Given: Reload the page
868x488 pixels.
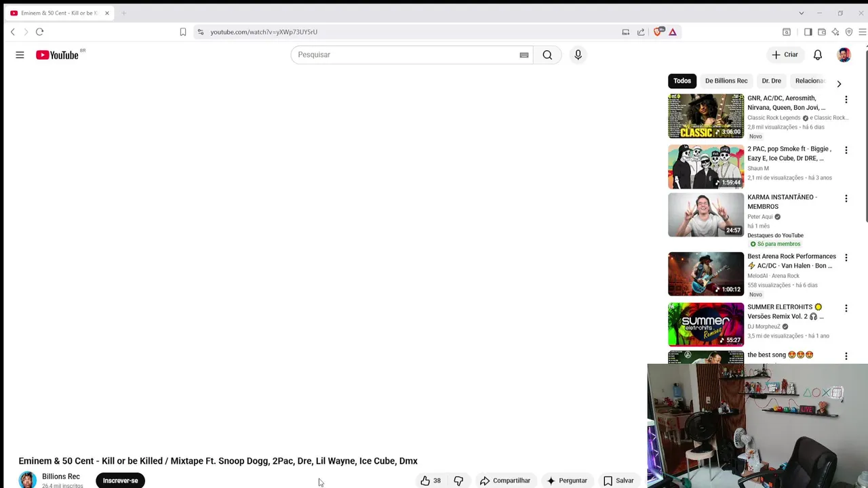Looking at the screenshot, I should pos(39,32).
